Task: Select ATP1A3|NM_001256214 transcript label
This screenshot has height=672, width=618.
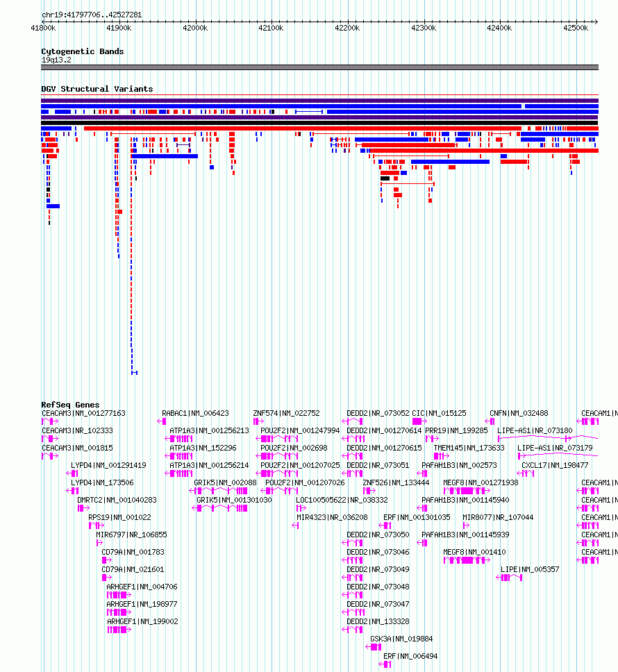Action: tap(209, 465)
